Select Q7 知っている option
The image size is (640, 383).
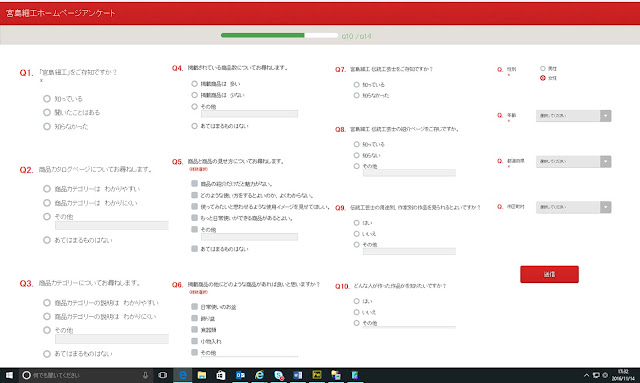point(357,85)
